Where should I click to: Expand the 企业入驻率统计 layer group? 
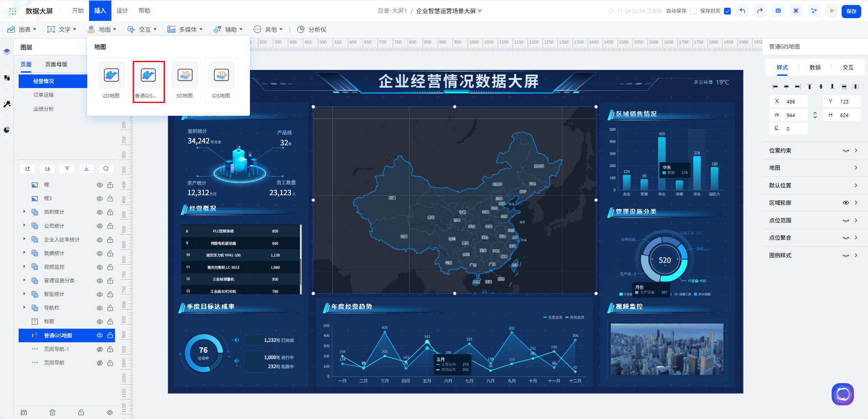(x=24, y=239)
